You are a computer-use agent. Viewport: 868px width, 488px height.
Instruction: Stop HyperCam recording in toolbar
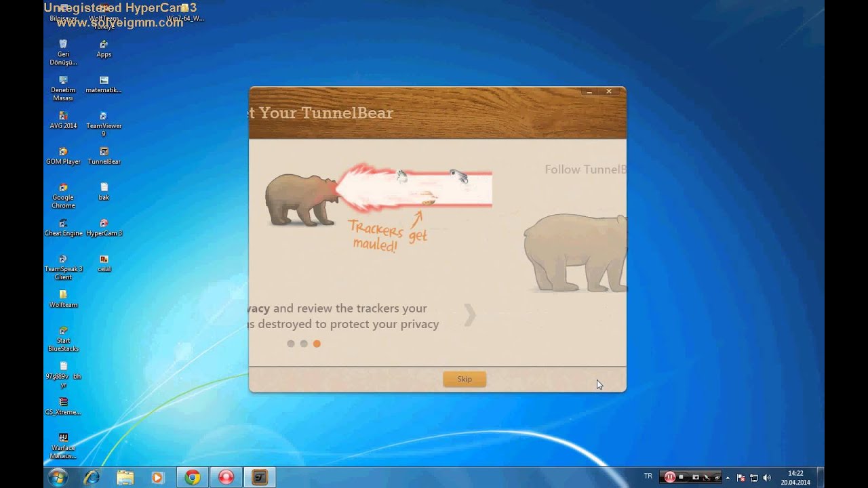[x=682, y=477]
